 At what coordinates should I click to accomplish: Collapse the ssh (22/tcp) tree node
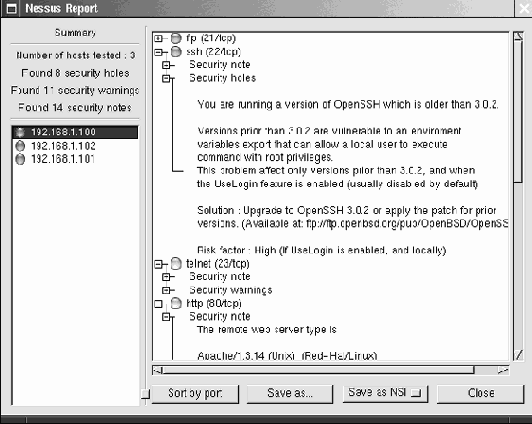coord(158,52)
